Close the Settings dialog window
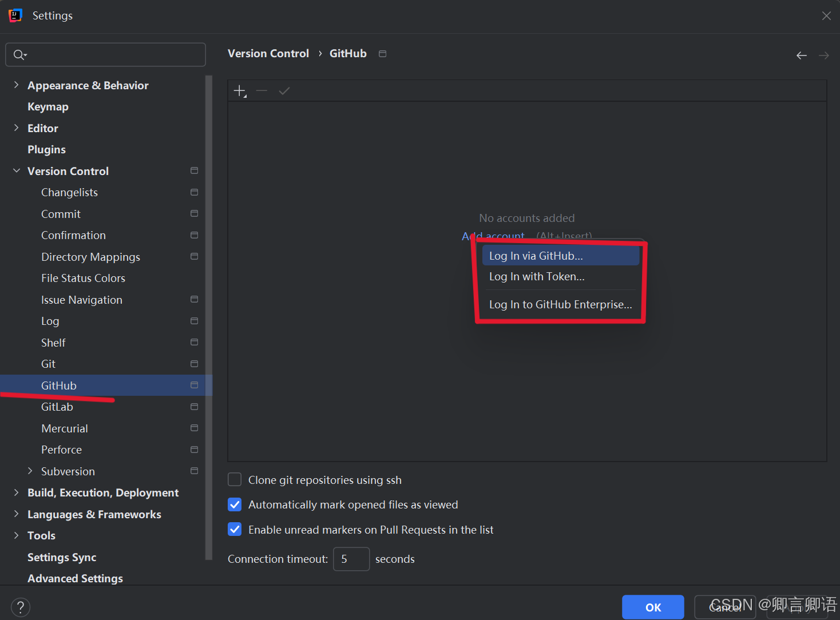The height and width of the screenshot is (620, 840). point(826,15)
